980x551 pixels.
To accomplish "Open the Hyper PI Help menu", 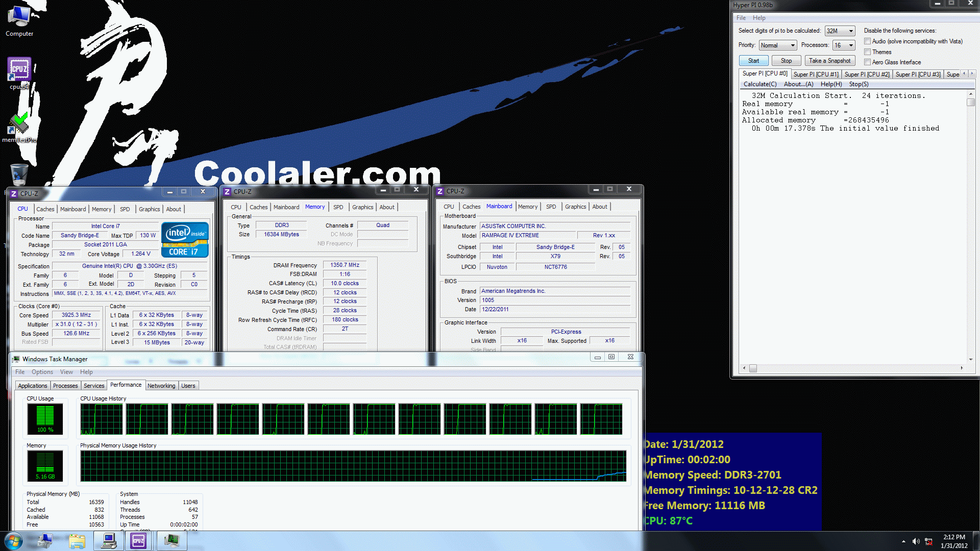I will [x=758, y=18].
